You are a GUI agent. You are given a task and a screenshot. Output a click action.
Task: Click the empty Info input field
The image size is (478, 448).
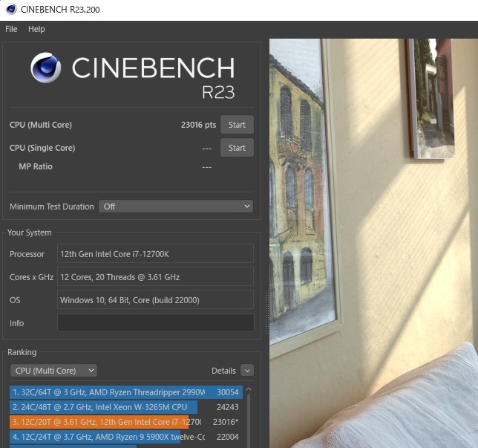(155, 323)
